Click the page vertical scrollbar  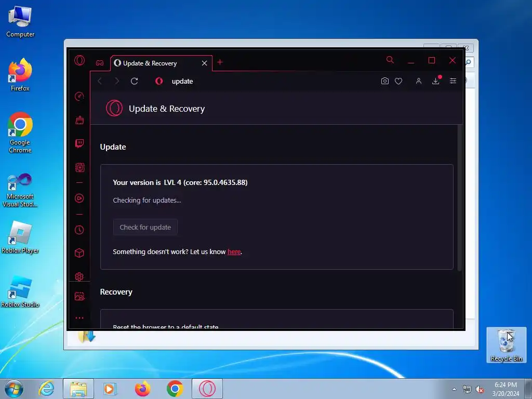pos(460,198)
